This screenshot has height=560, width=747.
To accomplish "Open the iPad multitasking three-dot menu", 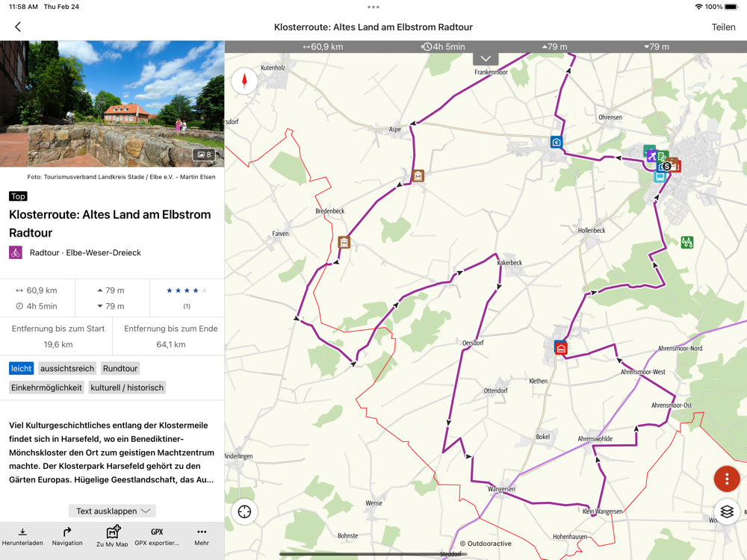I will 373,7.
